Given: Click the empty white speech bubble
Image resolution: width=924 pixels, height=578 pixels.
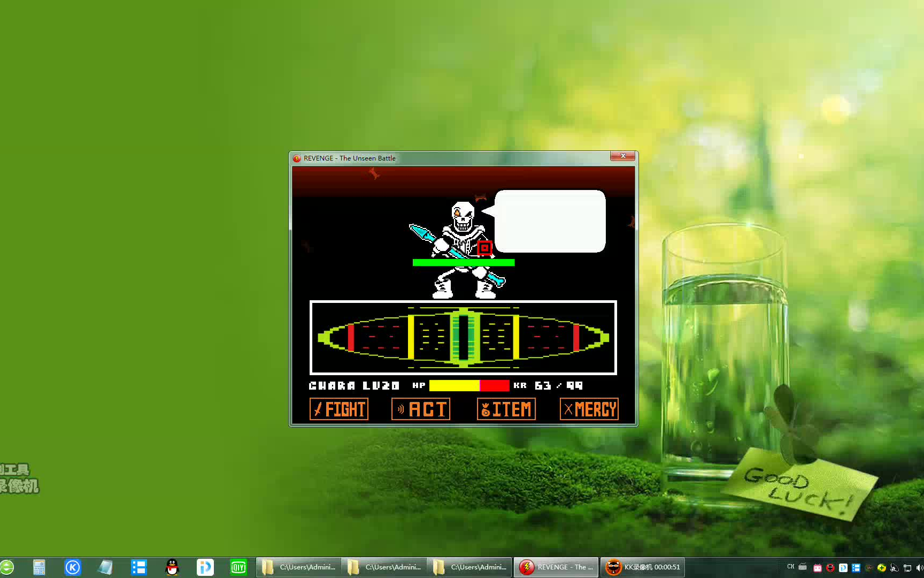Looking at the screenshot, I should point(550,221).
